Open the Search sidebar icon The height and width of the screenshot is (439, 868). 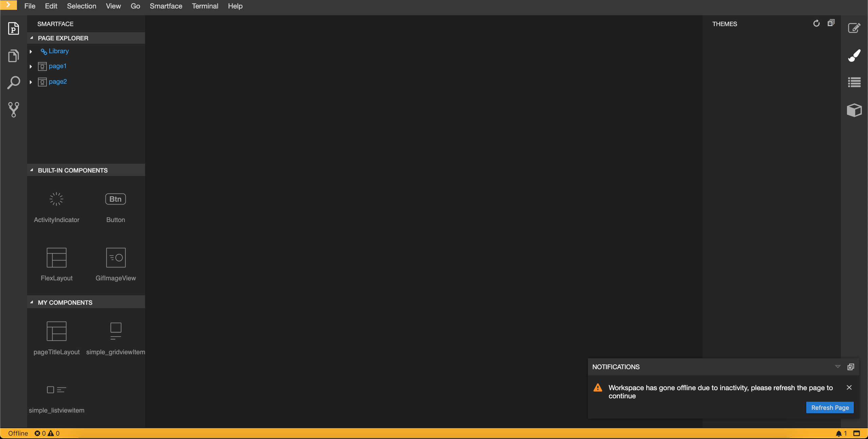[13, 83]
